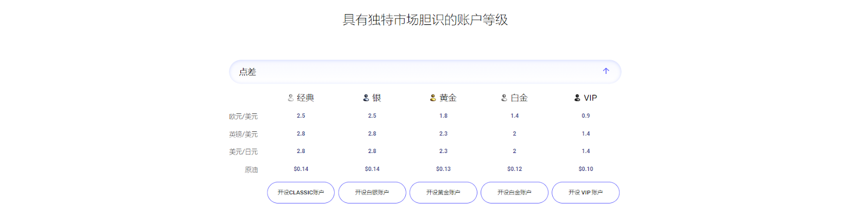868x210 pixels.
Task: Click the 黄金 欧元/美元 value 1.8
Action: tap(443, 116)
